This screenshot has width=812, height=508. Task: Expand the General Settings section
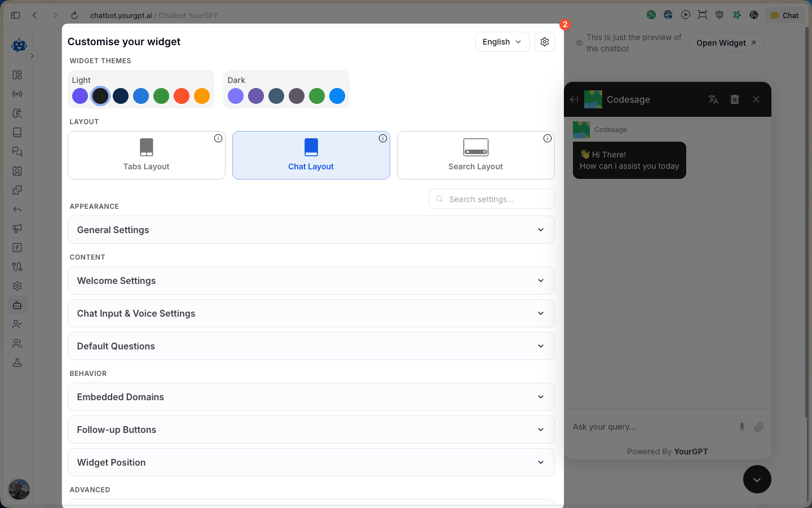click(311, 230)
